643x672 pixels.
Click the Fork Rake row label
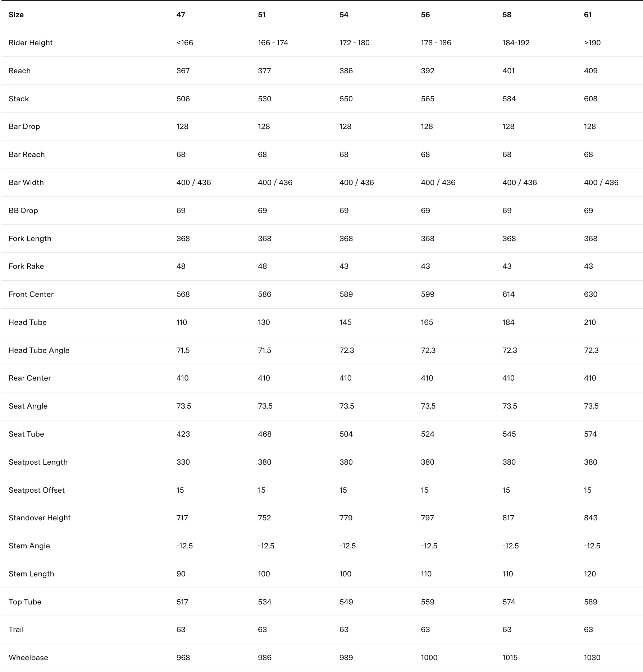[x=26, y=266]
